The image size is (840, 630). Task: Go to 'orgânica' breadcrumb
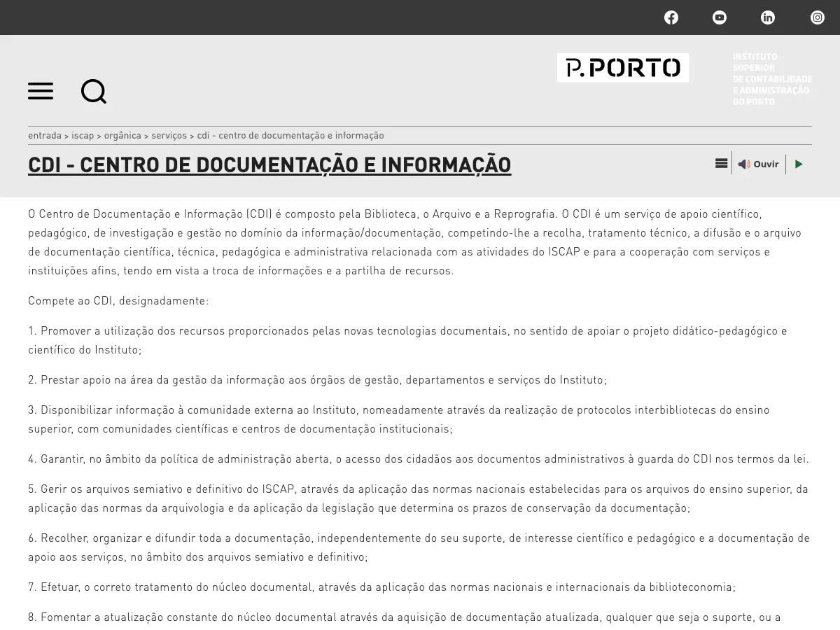tap(122, 136)
